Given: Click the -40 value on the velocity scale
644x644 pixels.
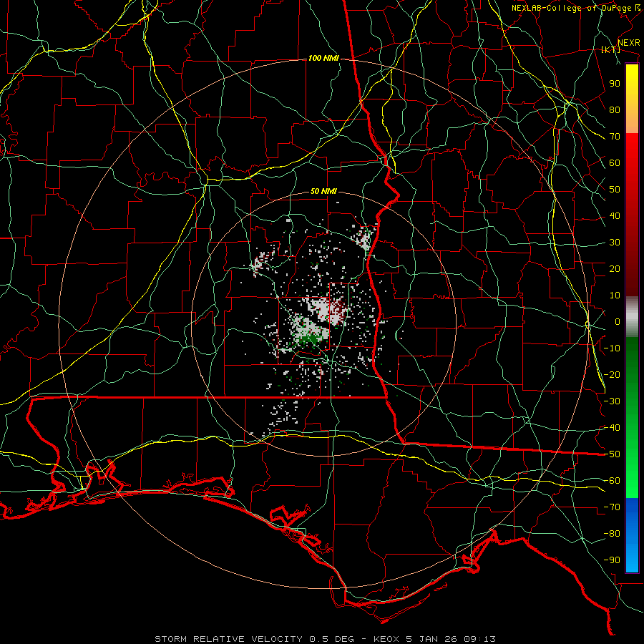Looking at the screenshot, I should point(612,428).
